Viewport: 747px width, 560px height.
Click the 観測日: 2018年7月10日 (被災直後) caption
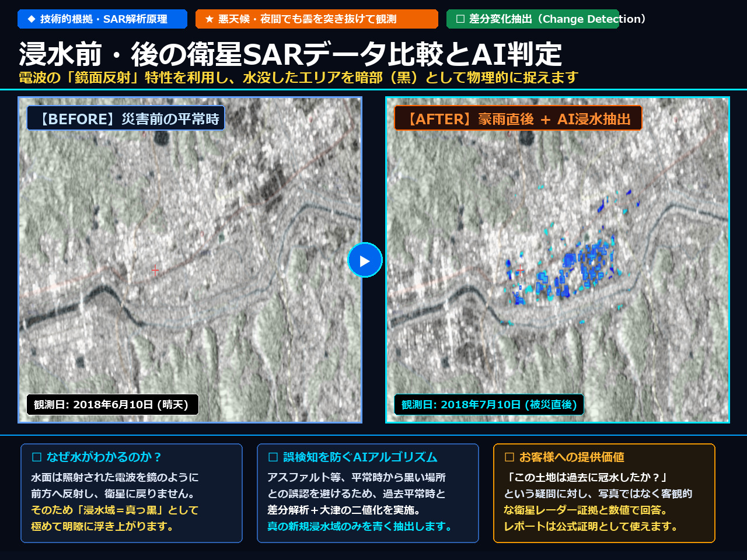pos(489,404)
